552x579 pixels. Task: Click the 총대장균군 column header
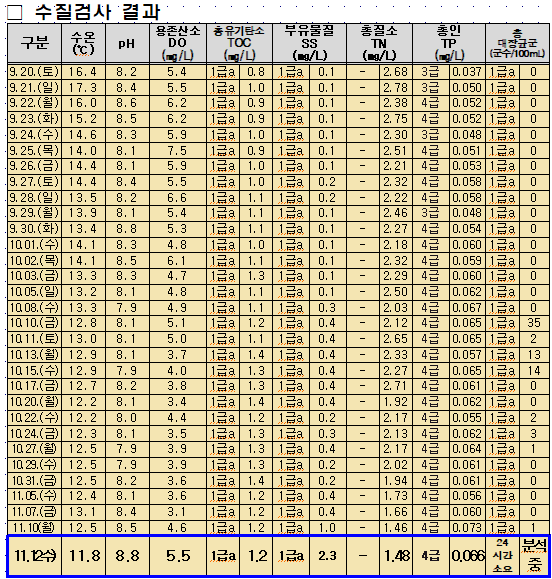pyautogui.click(x=517, y=43)
